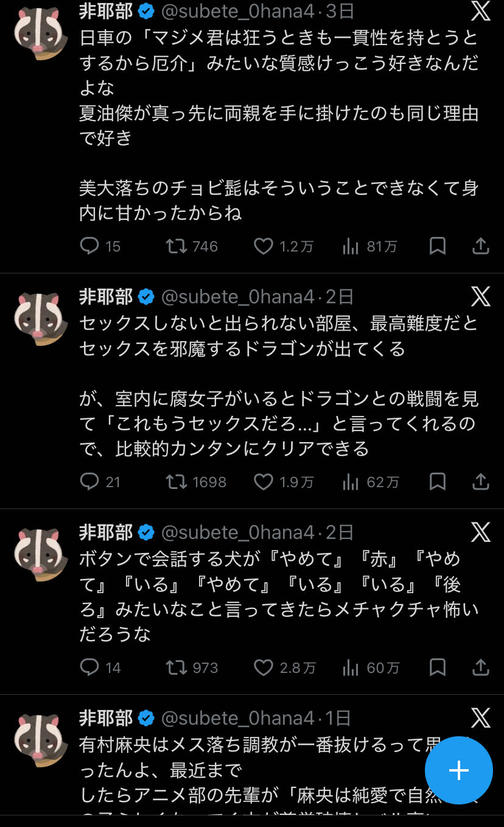The width and height of the screenshot is (504, 827).
Task: Open the X menu on the 3日 post
Action: [481, 11]
